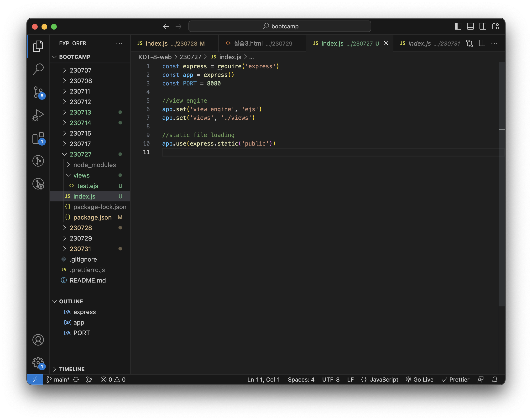Image resolution: width=532 pixels, height=420 pixels.
Task: Go back with the left arrow
Action: [x=166, y=26]
